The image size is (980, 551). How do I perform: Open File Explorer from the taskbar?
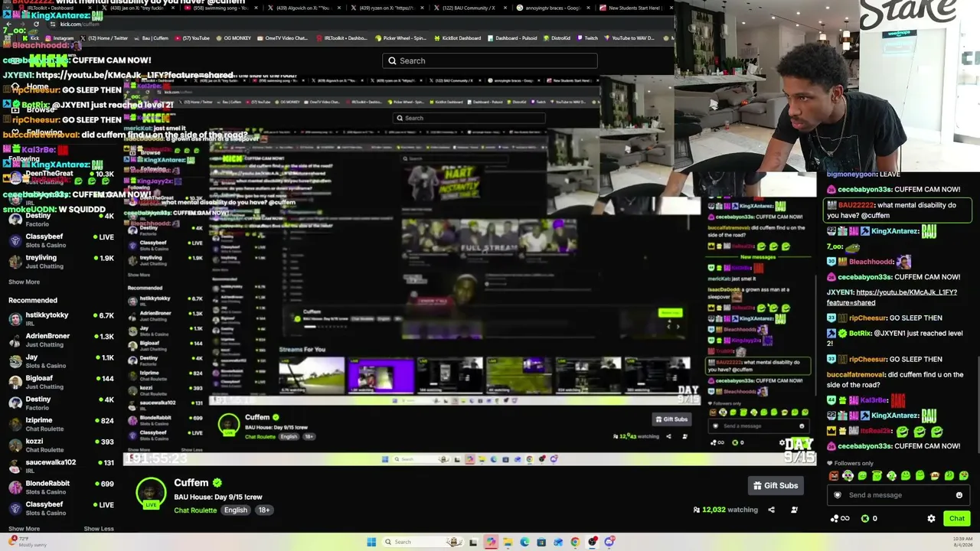click(508, 542)
